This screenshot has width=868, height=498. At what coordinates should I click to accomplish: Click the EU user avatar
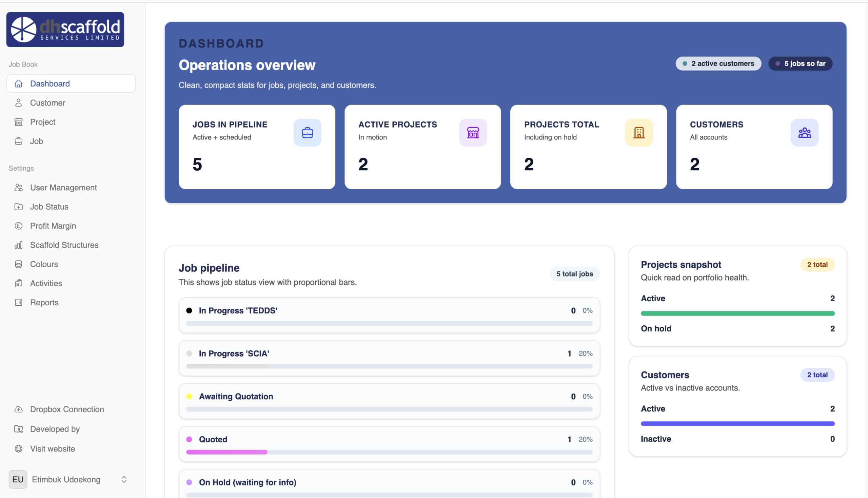(x=18, y=480)
